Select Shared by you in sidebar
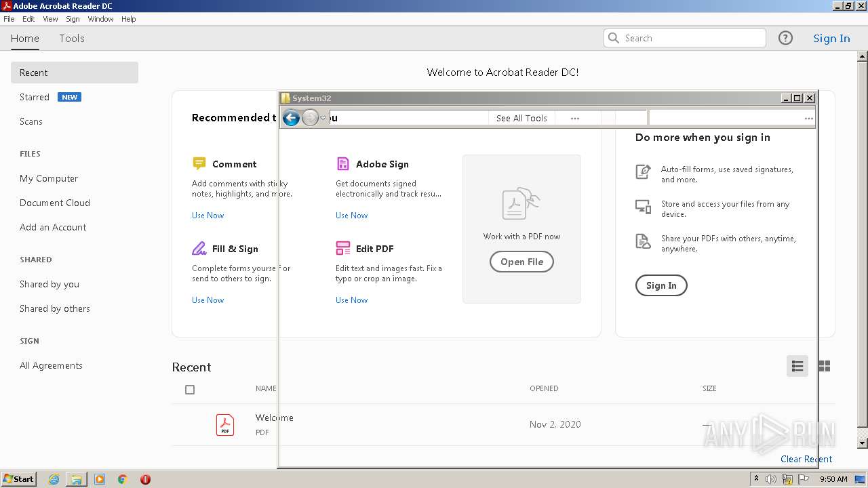Viewport: 868px width, 488px height. click(x=50, y=284)
